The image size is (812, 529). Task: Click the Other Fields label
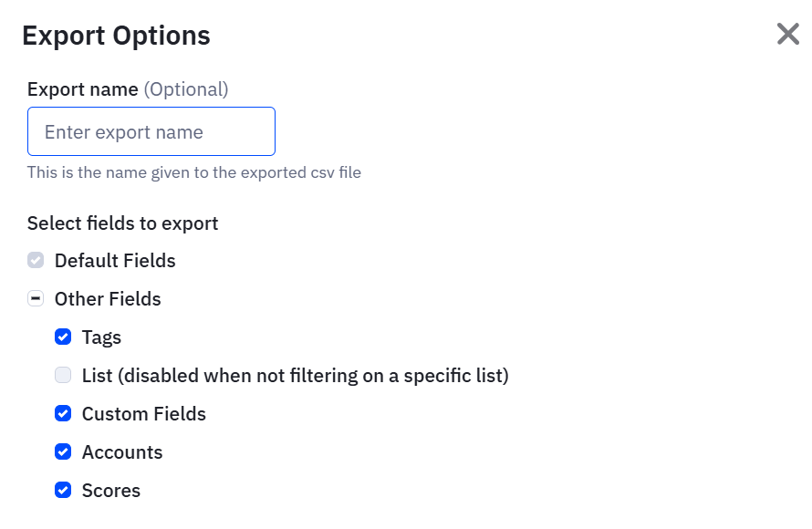coord(107,298)
